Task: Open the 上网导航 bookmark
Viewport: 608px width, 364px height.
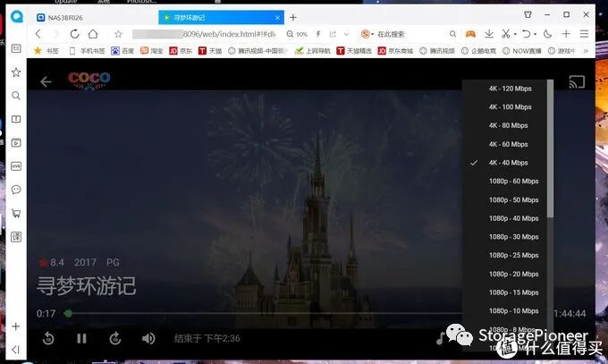Action: coord(313,51)
